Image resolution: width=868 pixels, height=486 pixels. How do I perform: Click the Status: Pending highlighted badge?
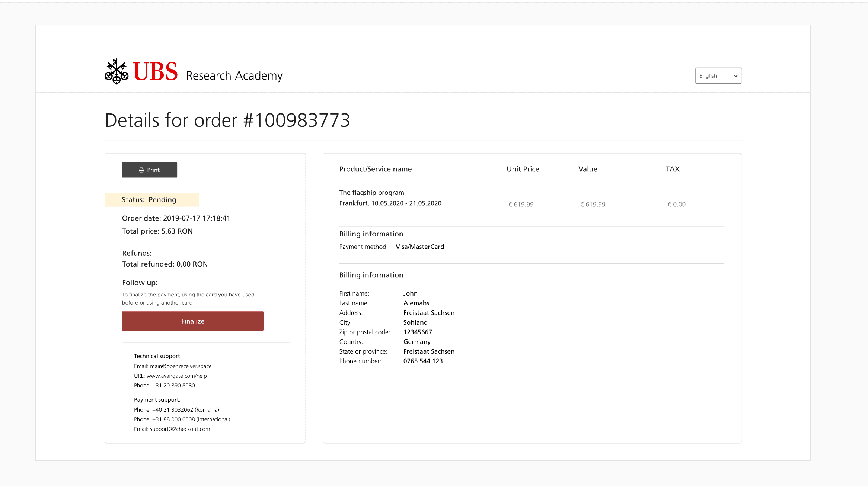coord(151,200)
